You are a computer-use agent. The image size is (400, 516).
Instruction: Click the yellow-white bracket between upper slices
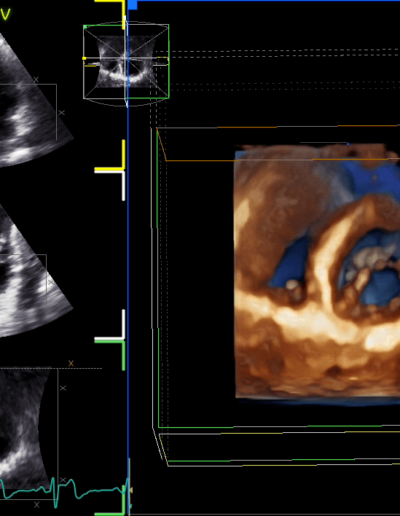click(110, 170)
